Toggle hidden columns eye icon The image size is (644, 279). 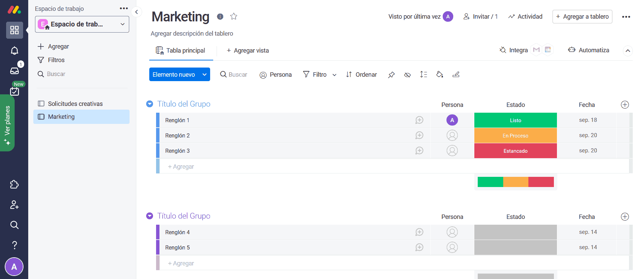coord(407,74)
